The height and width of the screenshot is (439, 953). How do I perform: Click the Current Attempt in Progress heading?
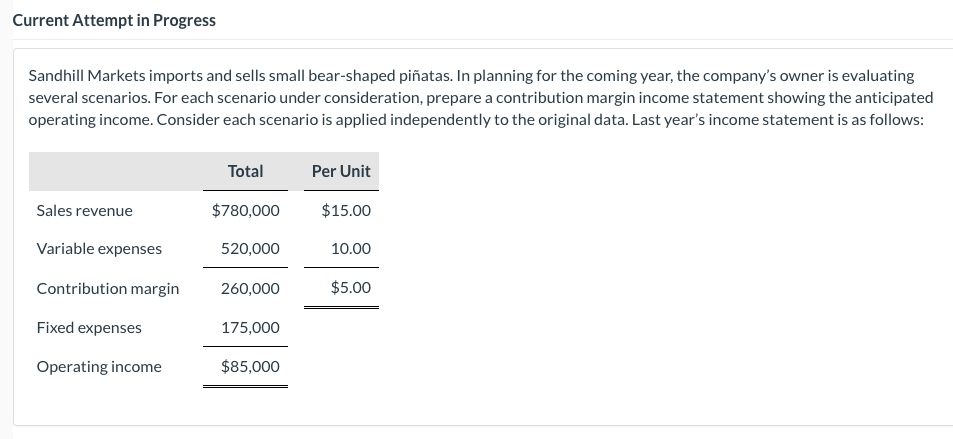[x=114, y=20]
